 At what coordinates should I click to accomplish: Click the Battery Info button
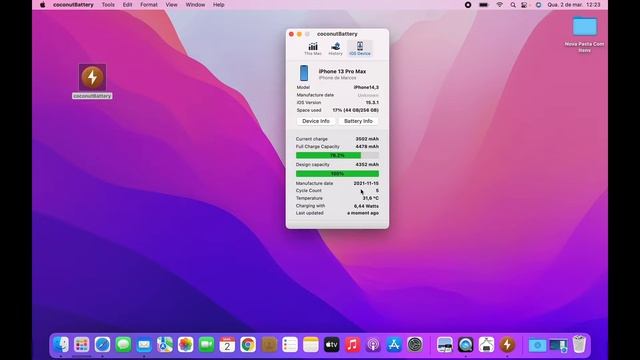tap(358, 121)
